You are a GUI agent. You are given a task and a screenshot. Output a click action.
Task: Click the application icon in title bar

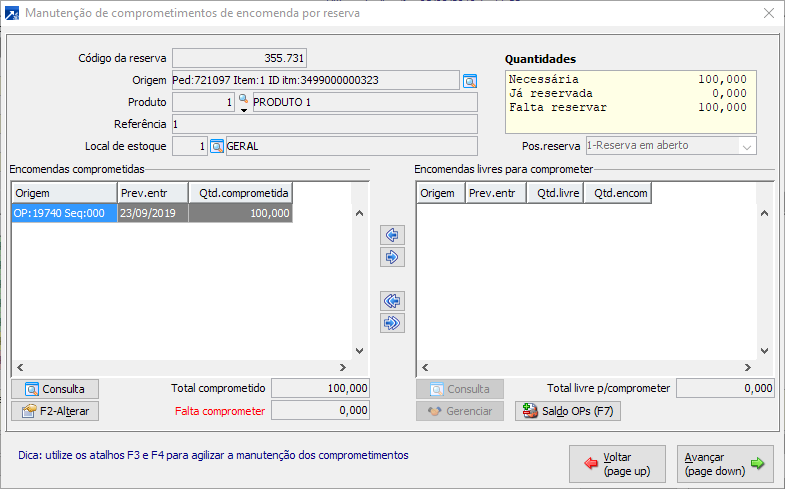[12, 13]
